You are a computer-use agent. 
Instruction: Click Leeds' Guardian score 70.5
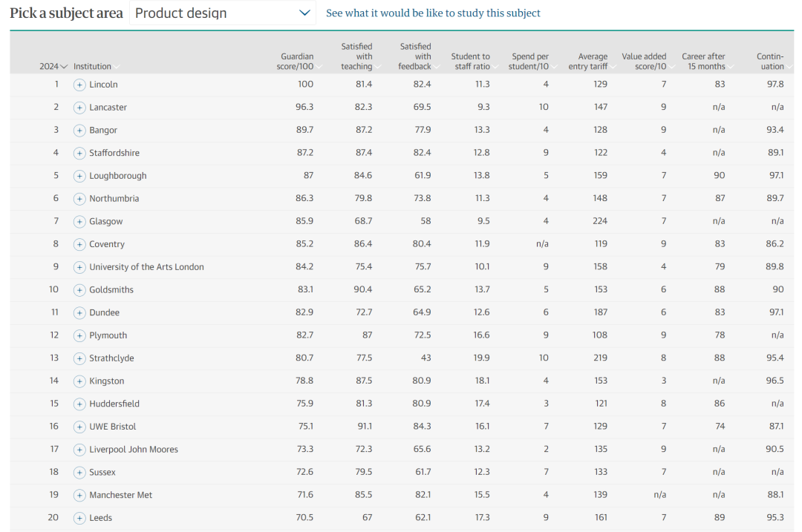tap(304, 517)
